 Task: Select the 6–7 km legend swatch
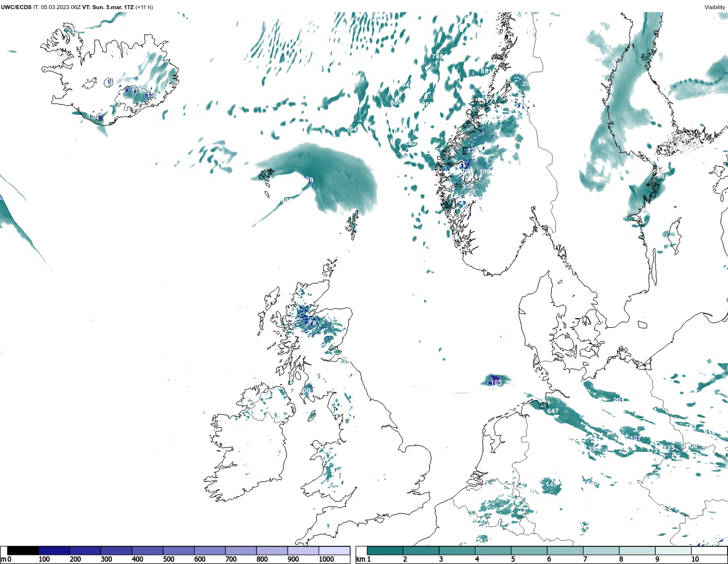pos(565,551)
